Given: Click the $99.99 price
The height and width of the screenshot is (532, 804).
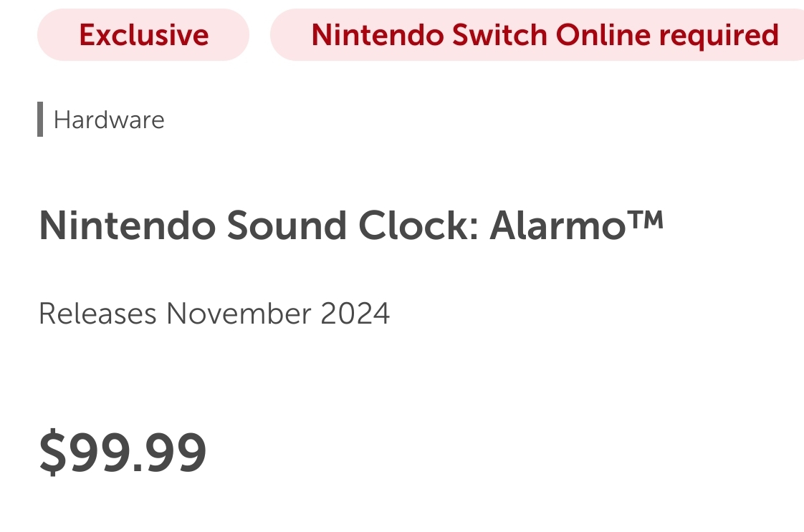Looking at the screenshot, I should [x=123, y=452].
